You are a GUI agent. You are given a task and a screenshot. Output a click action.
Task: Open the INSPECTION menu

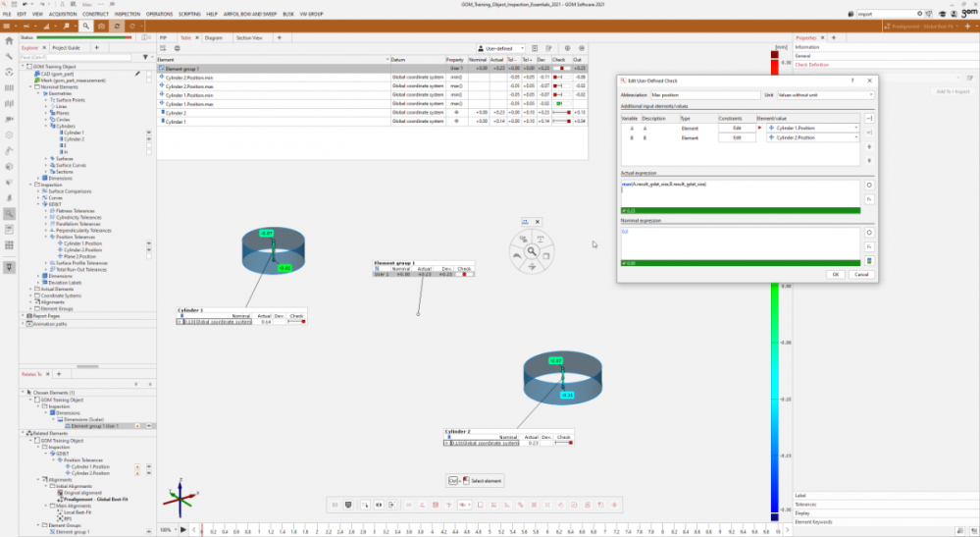128,14
